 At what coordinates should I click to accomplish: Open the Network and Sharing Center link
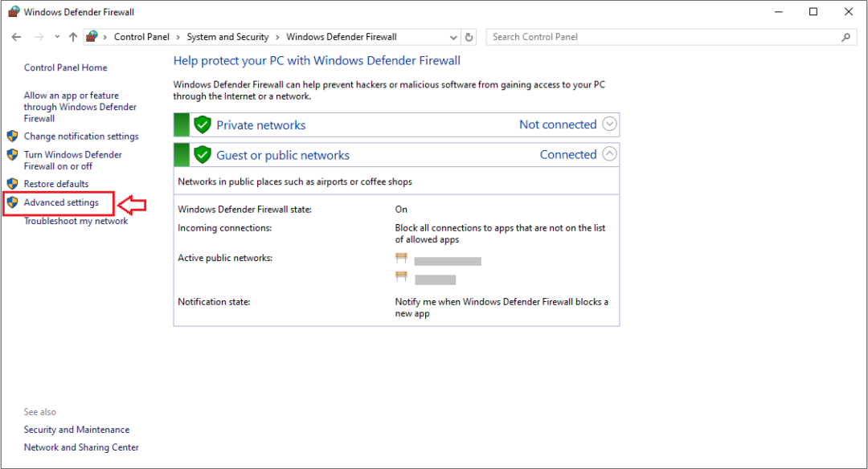coord(81,447)
